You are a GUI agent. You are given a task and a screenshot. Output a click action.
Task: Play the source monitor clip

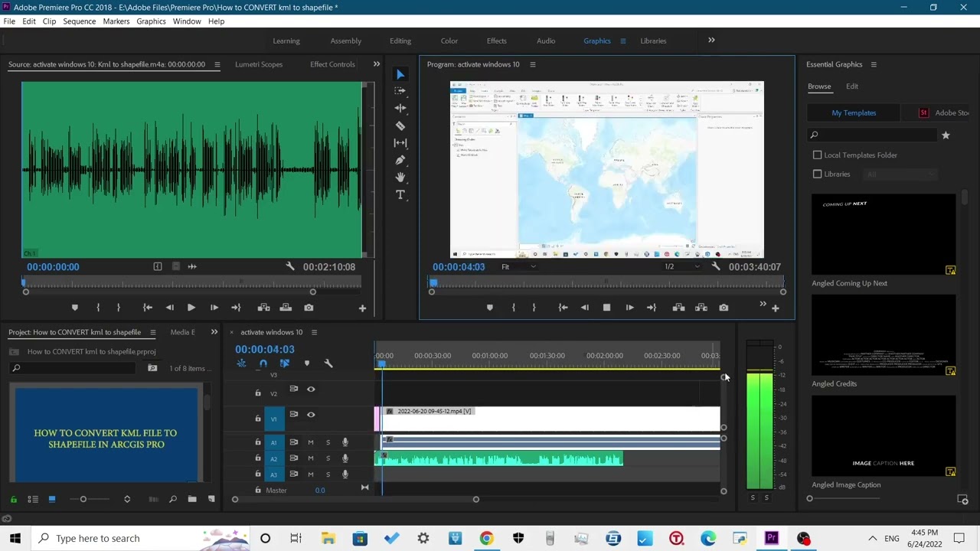tap(191, 308)
